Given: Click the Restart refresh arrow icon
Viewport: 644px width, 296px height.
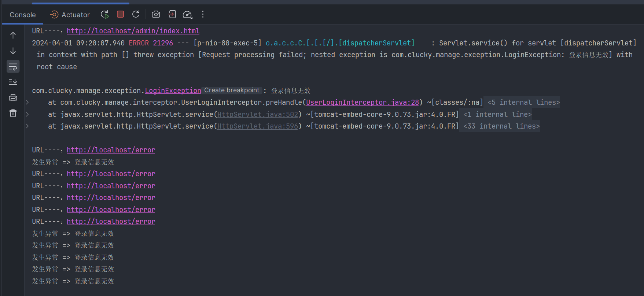Looking at the screenshot, I should pos(136,14).
